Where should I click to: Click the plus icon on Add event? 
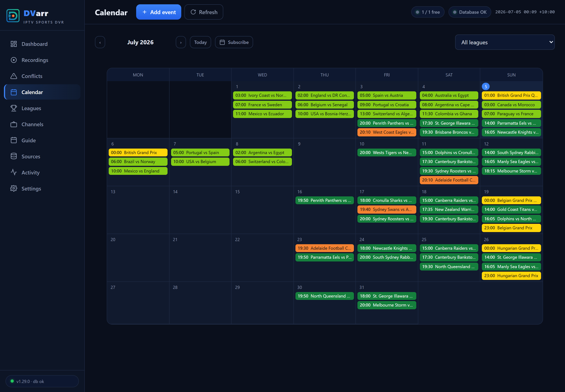coord(145,12)
